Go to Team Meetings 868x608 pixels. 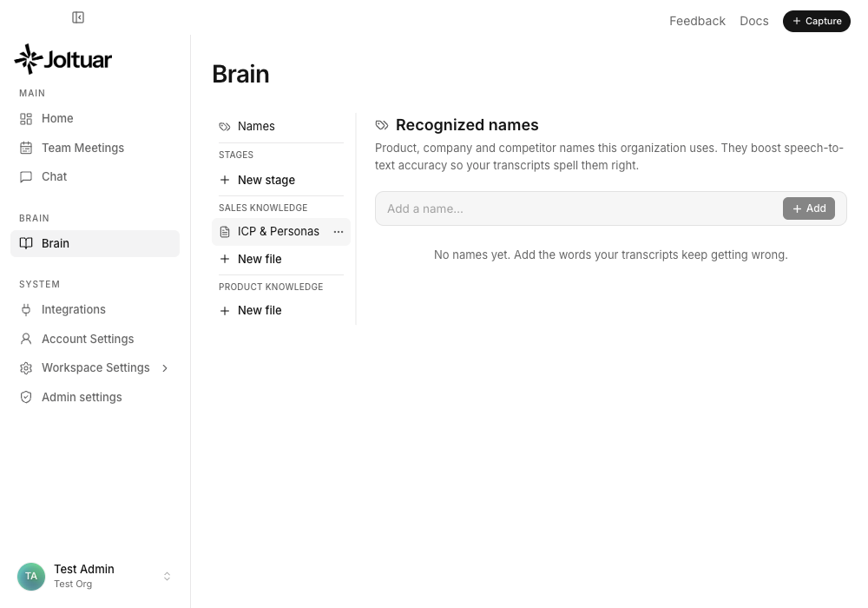tap(95, 148)
